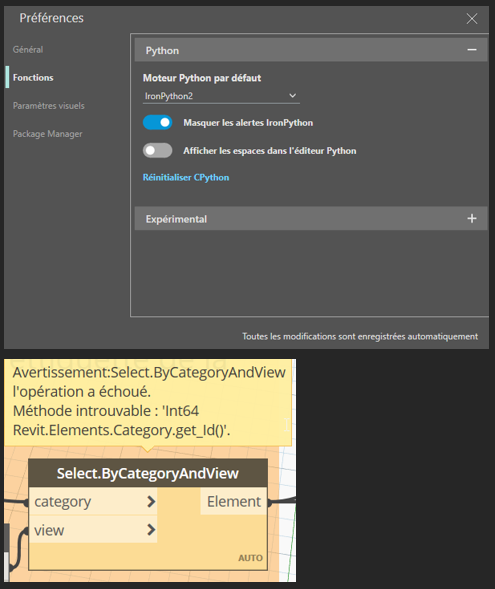Select the Fonctions preferences tab

33,77
